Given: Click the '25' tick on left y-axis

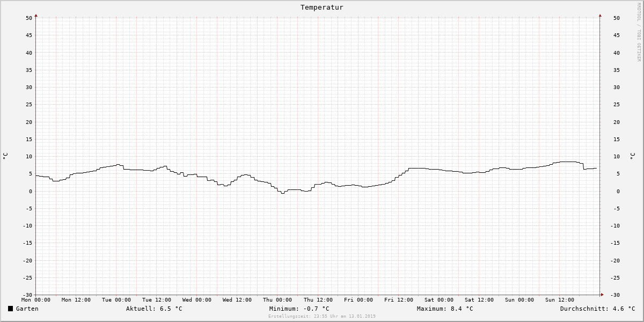Looking at the screenshot, I should pos(30,105).
